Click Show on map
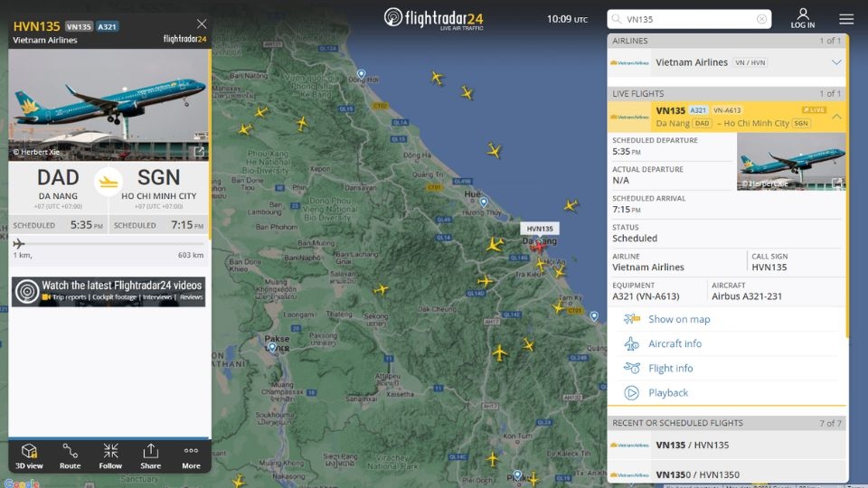 pyautogui.click(x=679, y=319)
